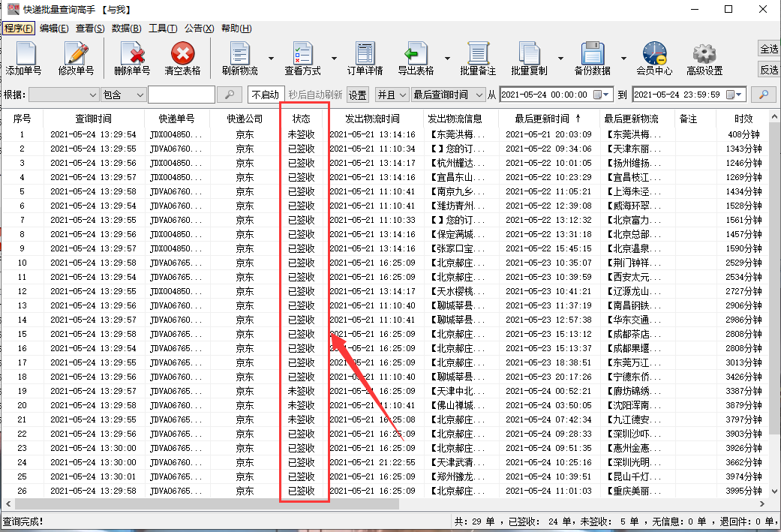Click the 批量复制 (Batch Copy) icon

[532, 59]
